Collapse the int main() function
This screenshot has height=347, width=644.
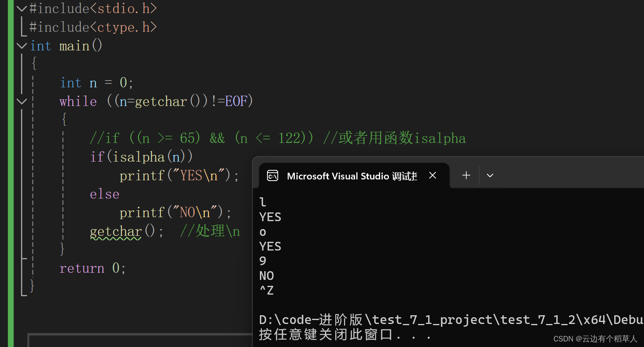[22, 46]
